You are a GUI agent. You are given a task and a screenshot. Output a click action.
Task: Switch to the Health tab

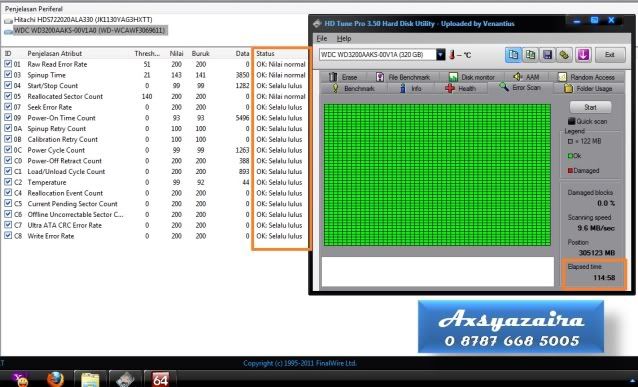pyautogui.click(x=460, y=88)
